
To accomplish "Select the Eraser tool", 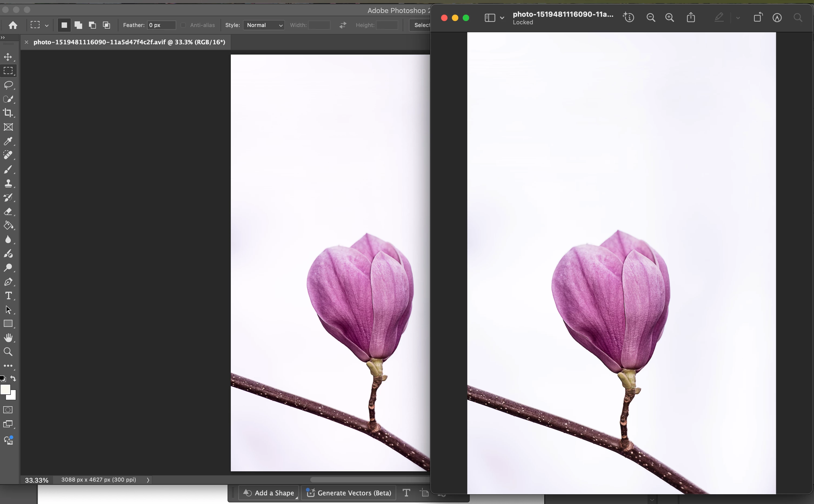I will coord(8,212).
